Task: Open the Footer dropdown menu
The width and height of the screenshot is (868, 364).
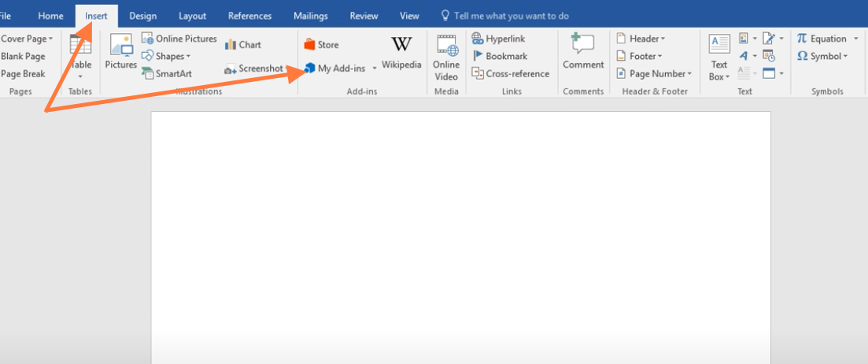Action: tap(639, 57)
